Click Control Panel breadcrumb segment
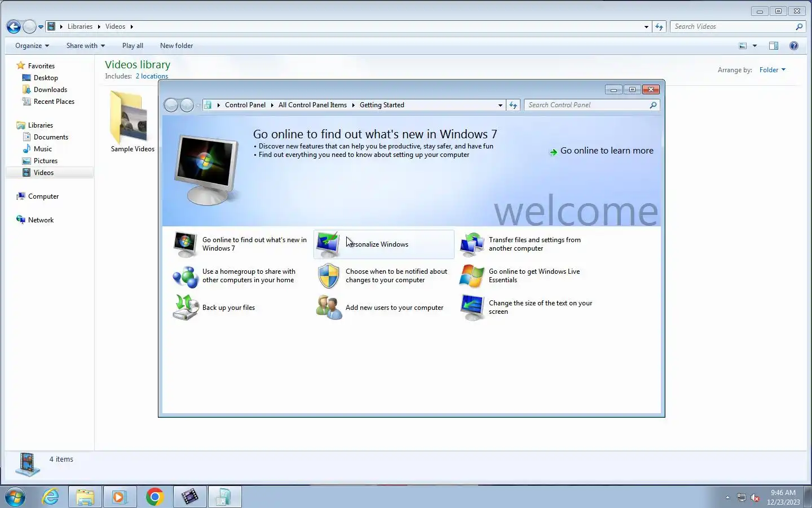This screenshot has width=812, height=508. 245,105
